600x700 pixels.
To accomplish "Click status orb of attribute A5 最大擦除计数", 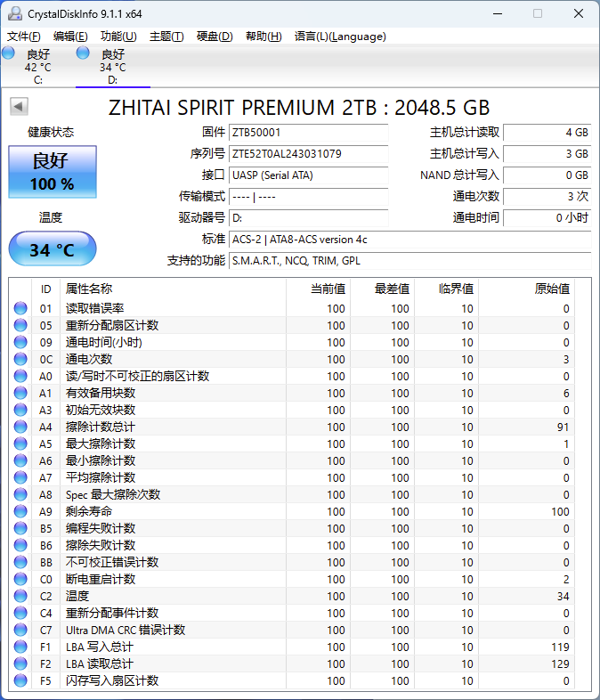I will click(x=20, y=444).
